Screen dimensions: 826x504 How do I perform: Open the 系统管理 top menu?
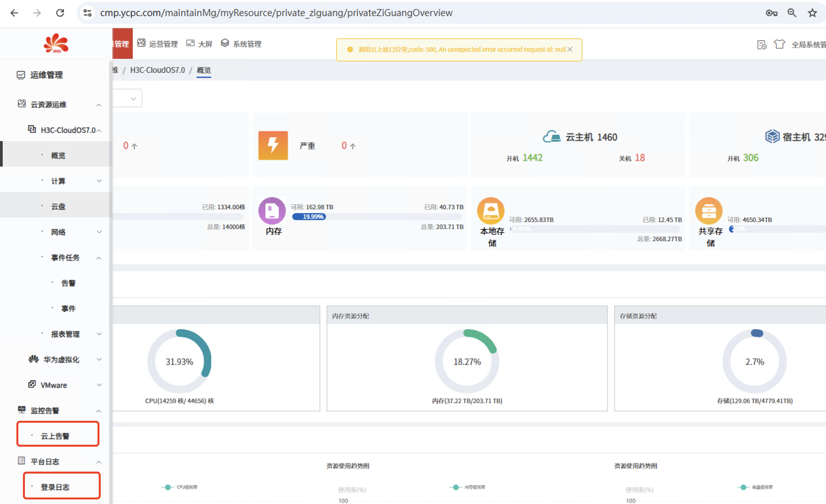pyautogui.click(x=247, y=44)
